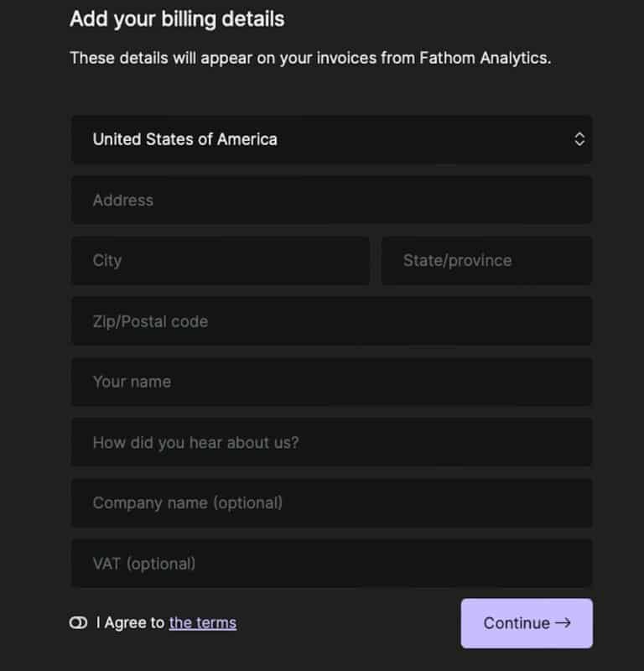Screen dimensions: 644x671
Task: Click into the Address field
Action: [x=331, y=200]
